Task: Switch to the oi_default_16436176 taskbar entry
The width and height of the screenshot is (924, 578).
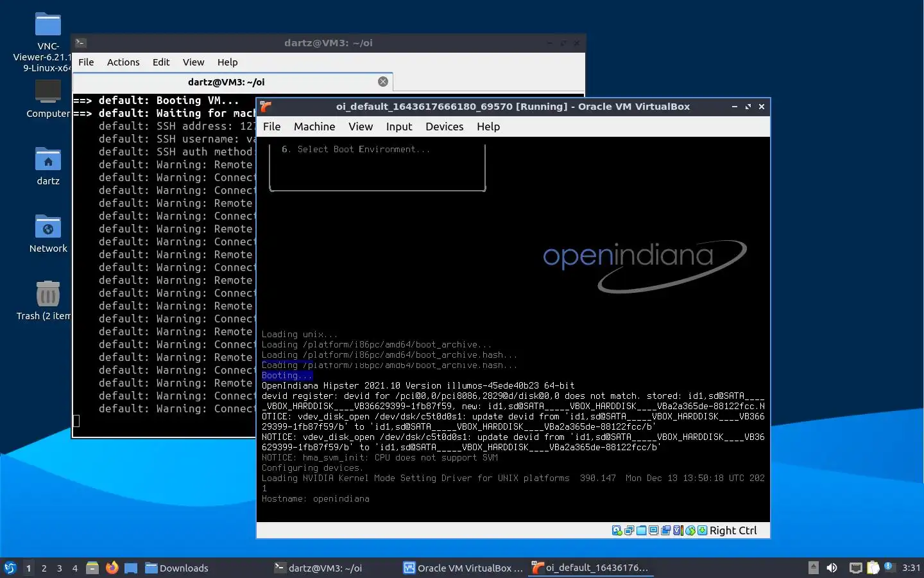Action: pyautogui.click(x=590, y=568)
